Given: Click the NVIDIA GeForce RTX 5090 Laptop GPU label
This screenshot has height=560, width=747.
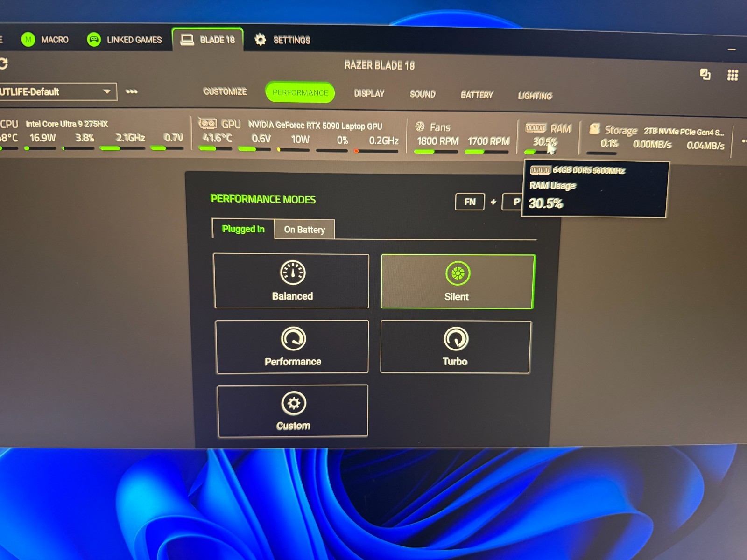Looking at the screenshot, I should tap(315, 126).
